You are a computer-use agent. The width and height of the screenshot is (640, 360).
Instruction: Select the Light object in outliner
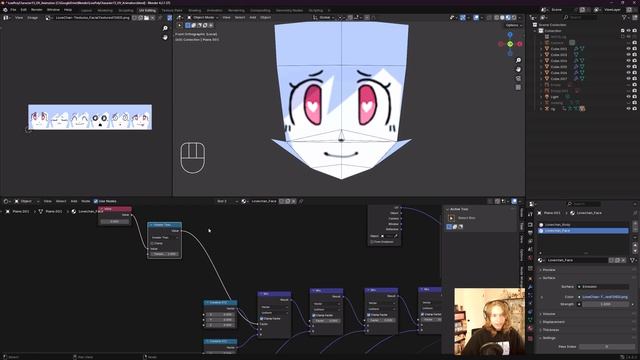tap(555, 97)
